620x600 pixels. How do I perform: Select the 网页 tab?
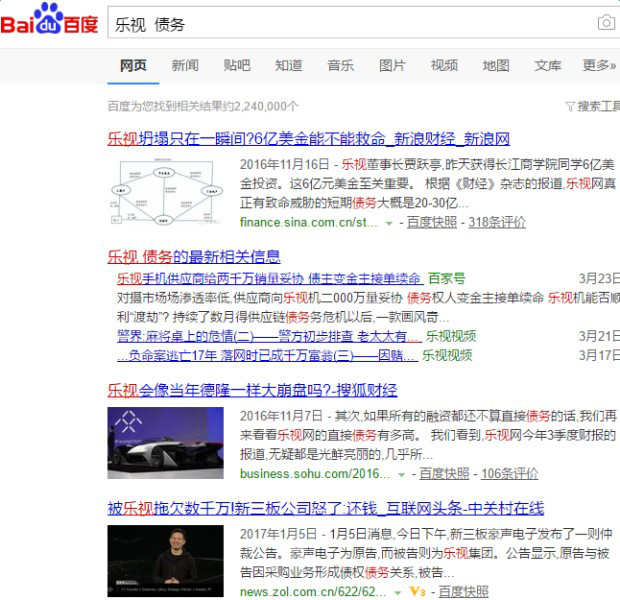point(133,65)
